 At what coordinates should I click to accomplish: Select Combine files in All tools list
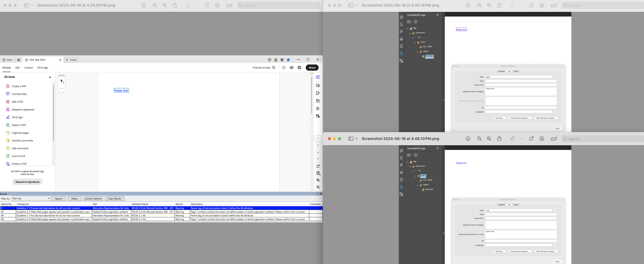[x=19, y=94]
